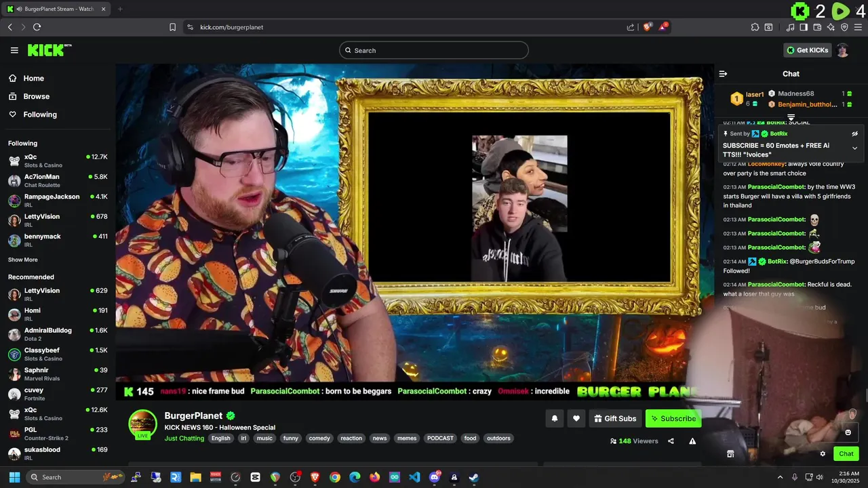Open Brave VPN shield icon

tap(844, 27)
